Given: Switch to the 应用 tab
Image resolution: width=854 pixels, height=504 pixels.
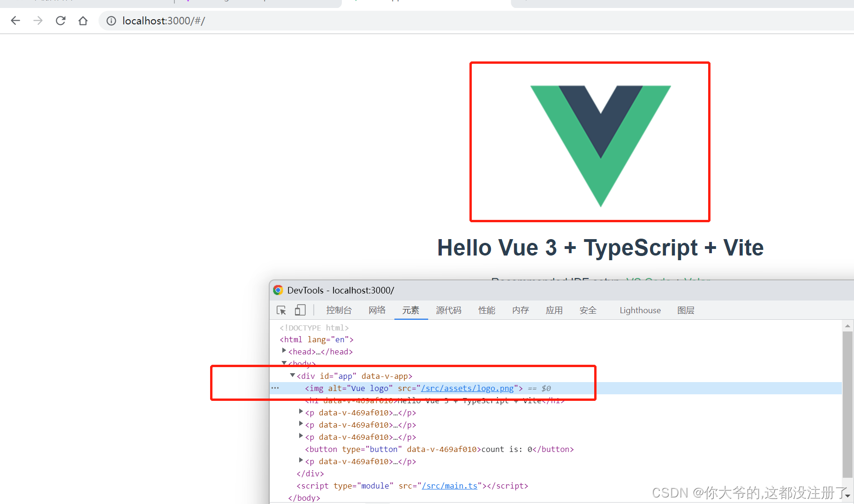Looking at the screenshot, I should click(554, 310).
